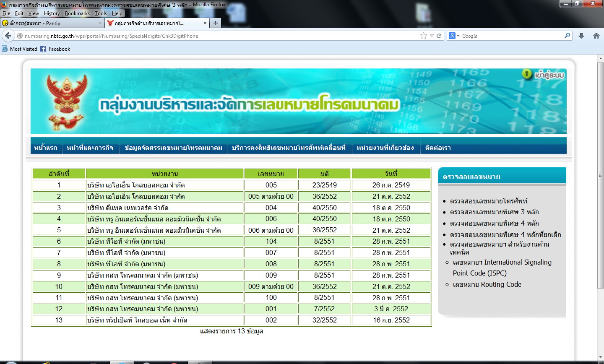
Task: Reload the page with the refresh icon
Action: [x=439, y=36]
